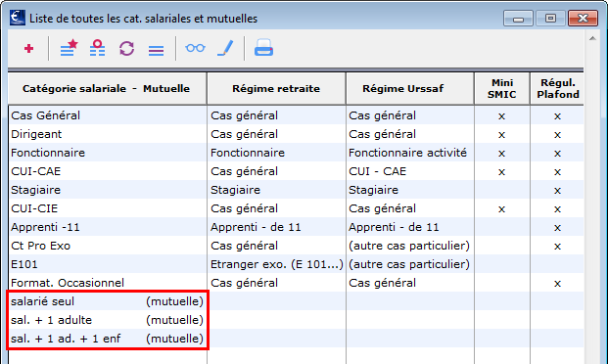Click the purple refresh arrows icon
The width and height of the screenshot is (608, 364).
click(x=127, y=49)
